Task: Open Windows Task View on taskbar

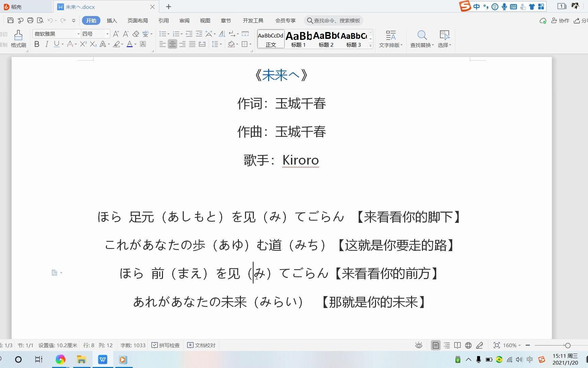Action: (x=39, y=359)
